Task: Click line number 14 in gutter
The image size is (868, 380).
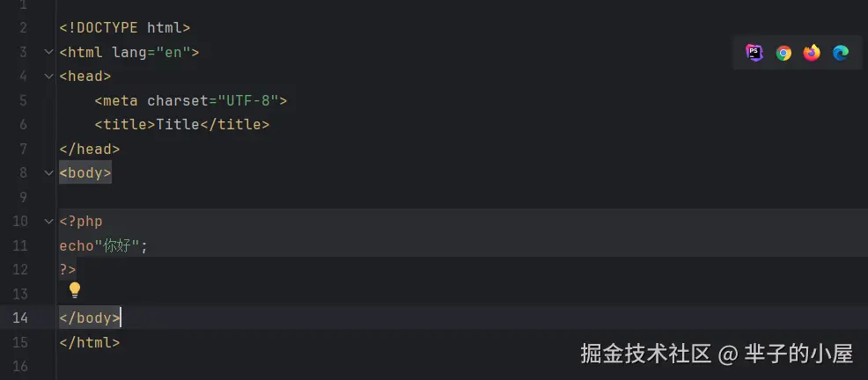Action: click(19, 318)
